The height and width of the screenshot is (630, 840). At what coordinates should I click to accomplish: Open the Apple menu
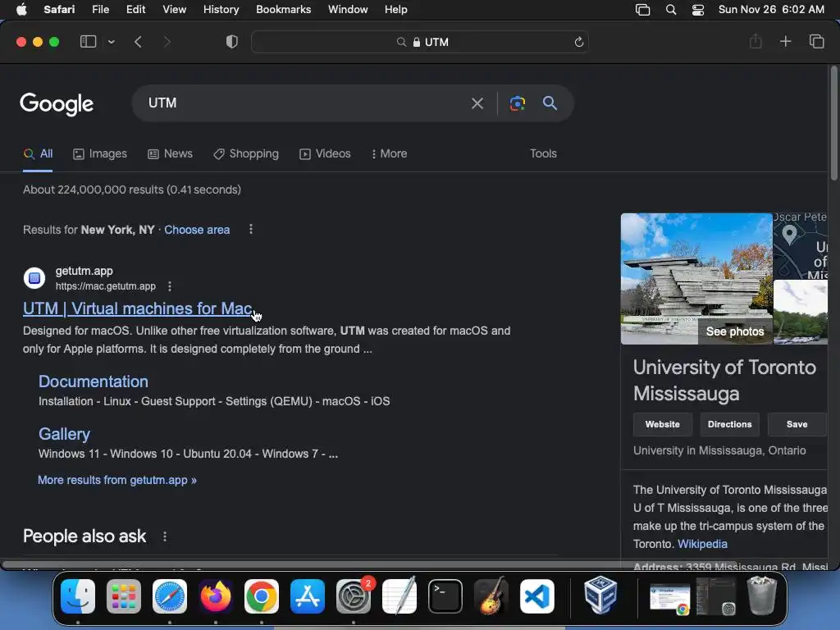(x=21, y=10)
